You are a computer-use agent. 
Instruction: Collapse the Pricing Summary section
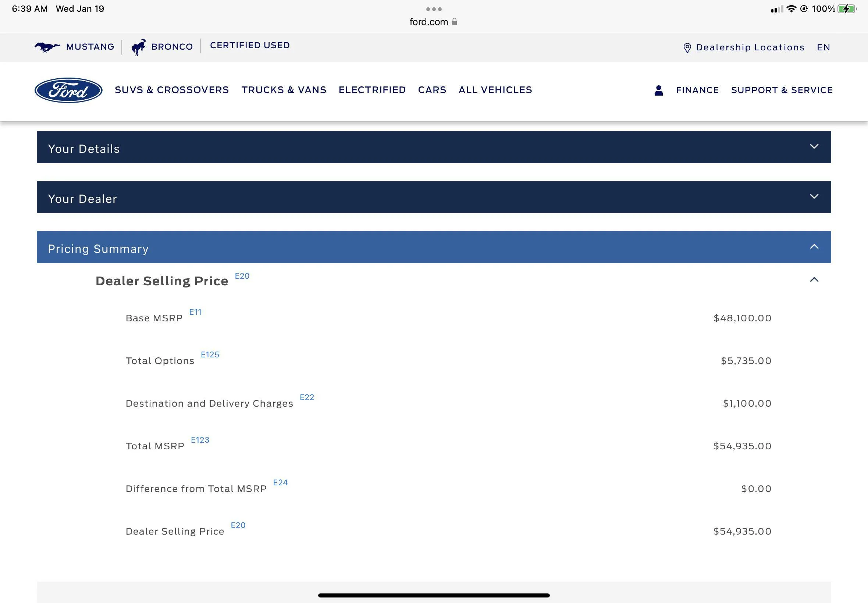coord(434,247)
